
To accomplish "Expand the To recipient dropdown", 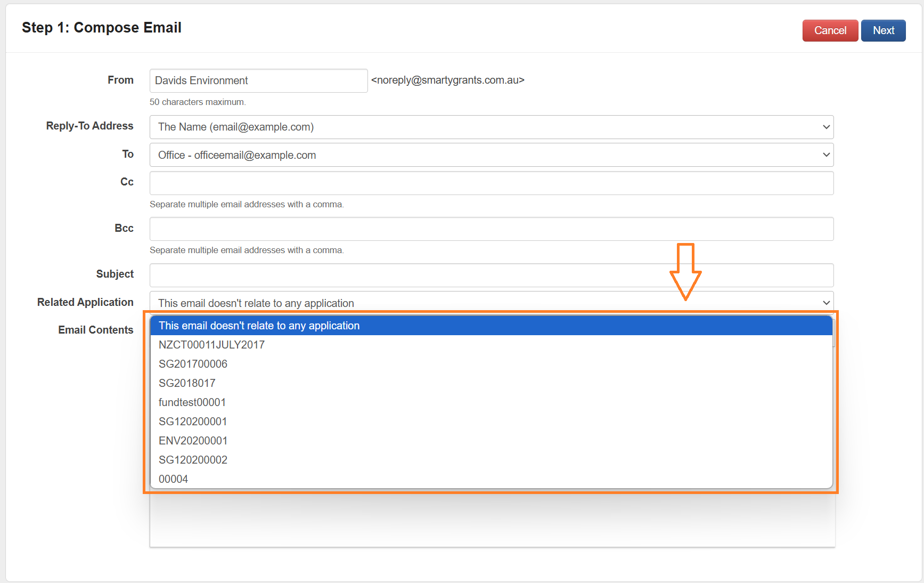I will [x=491, y=155].
